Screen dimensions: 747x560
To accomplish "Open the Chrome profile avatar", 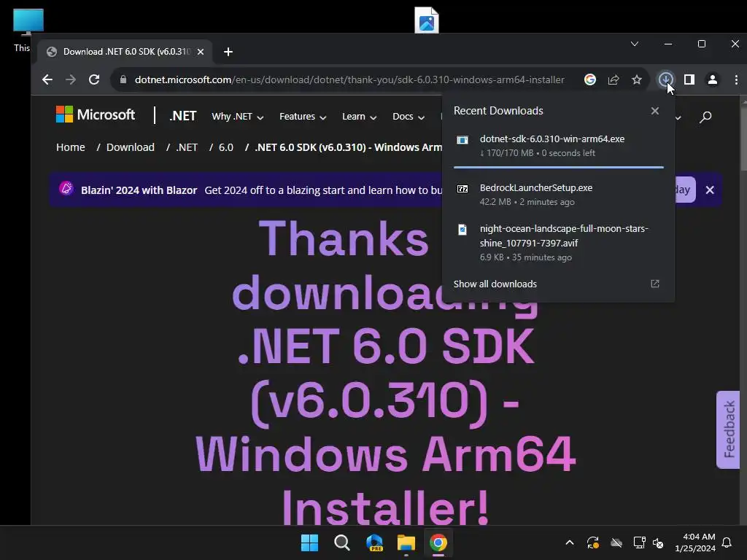I will [713, 79].
